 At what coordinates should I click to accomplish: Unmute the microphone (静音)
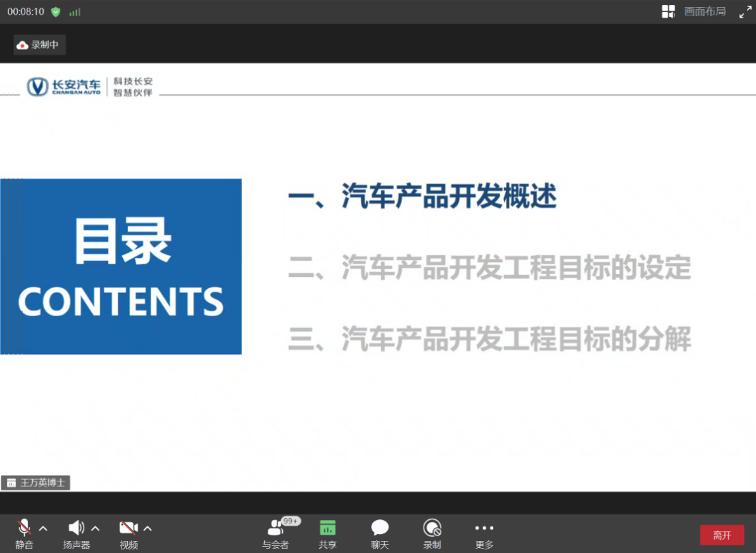24,528
